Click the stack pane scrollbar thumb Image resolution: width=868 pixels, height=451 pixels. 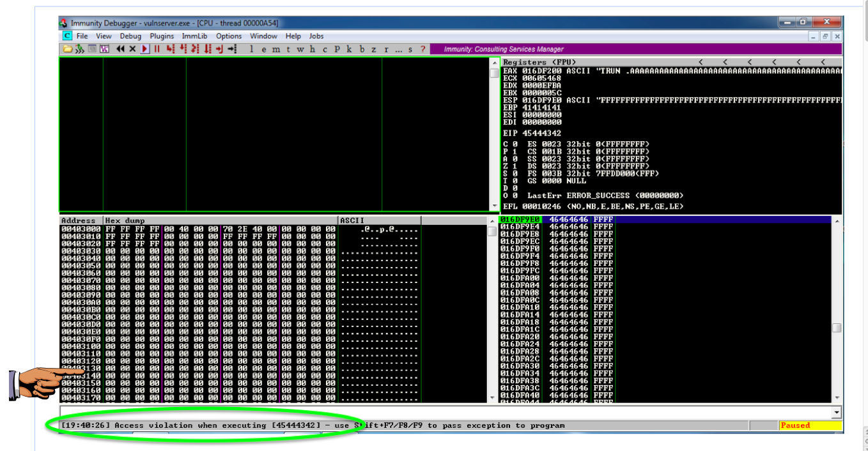(837, 328)
